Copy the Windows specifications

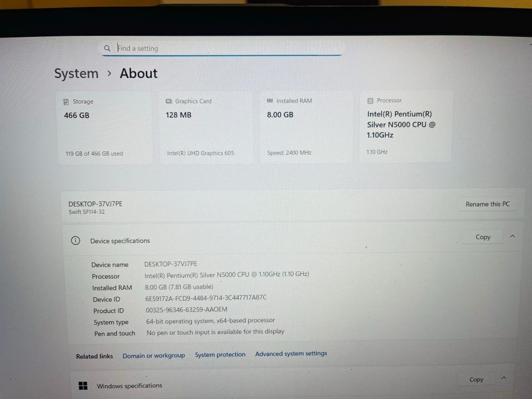(477, 380)
